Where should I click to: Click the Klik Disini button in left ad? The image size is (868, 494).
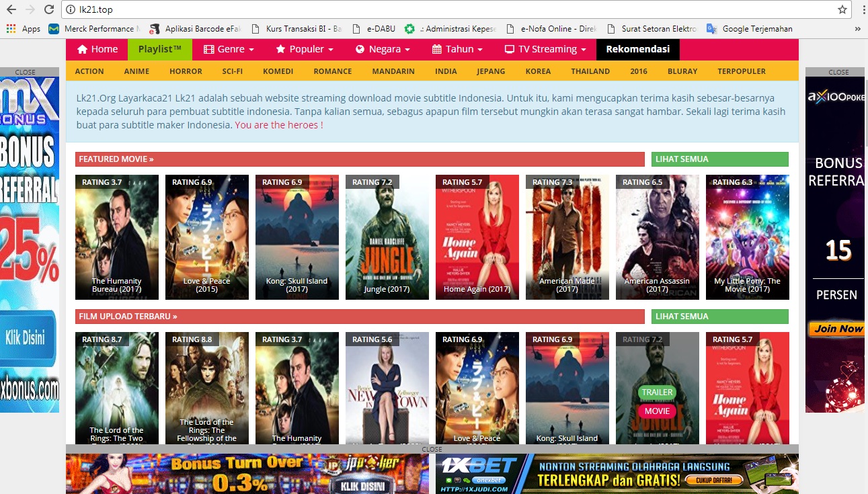click(x=29, y=337)
